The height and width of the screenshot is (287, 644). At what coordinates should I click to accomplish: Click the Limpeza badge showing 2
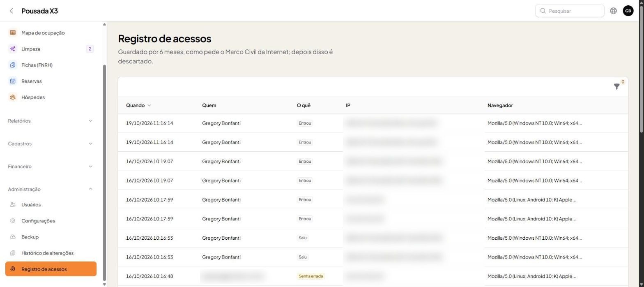point(90,49)
